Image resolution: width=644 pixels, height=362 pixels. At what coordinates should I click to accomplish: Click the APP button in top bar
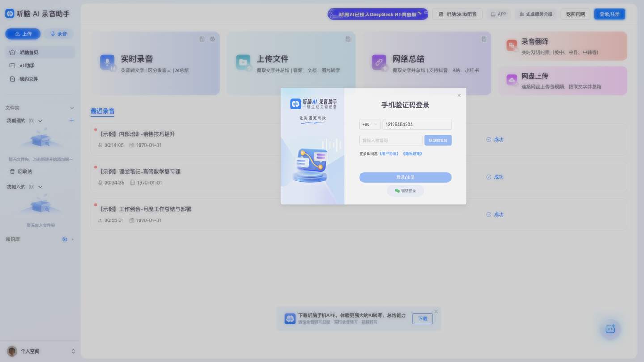pos(499,14)
